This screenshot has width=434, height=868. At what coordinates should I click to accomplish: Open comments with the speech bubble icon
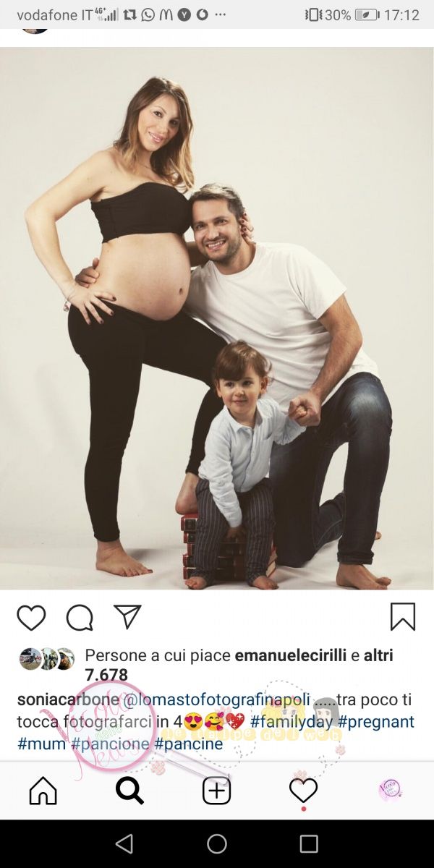(80, 617)
